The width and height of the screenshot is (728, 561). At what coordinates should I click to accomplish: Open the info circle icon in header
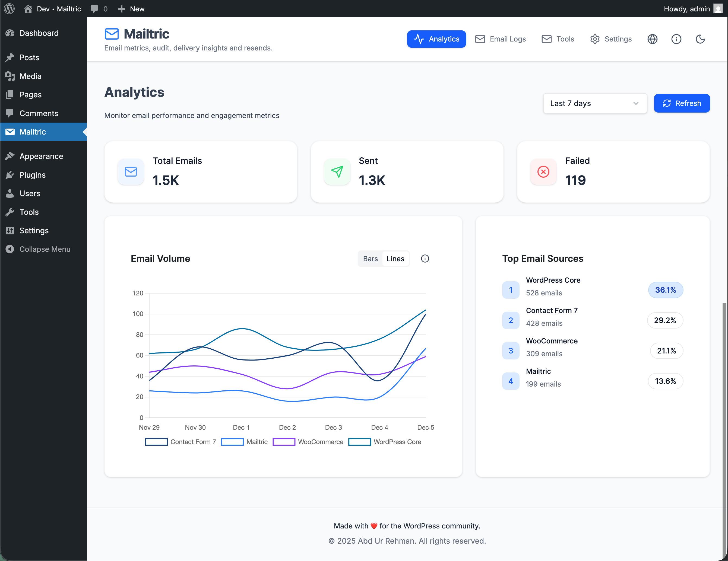(676, 39)
